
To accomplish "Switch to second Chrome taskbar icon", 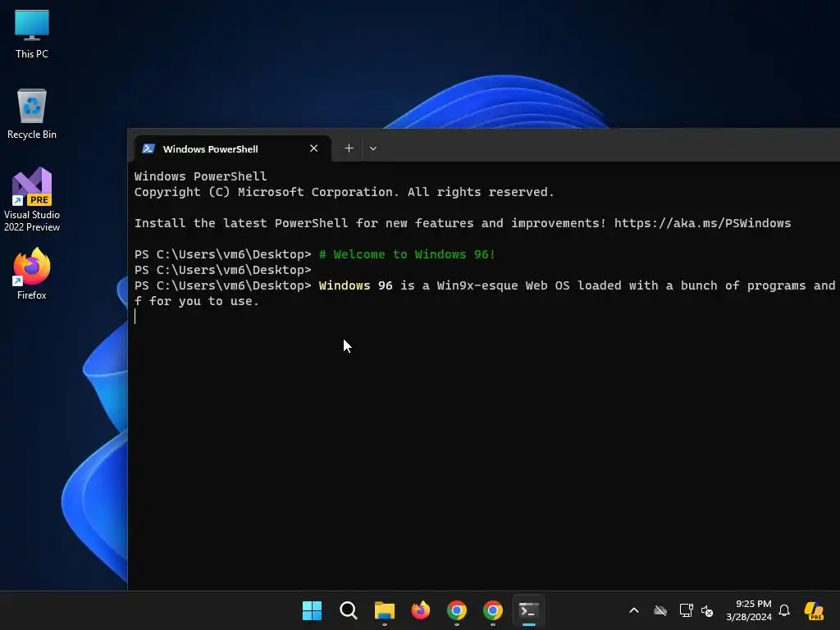I will pyautogui.click(x=493, y=610).
